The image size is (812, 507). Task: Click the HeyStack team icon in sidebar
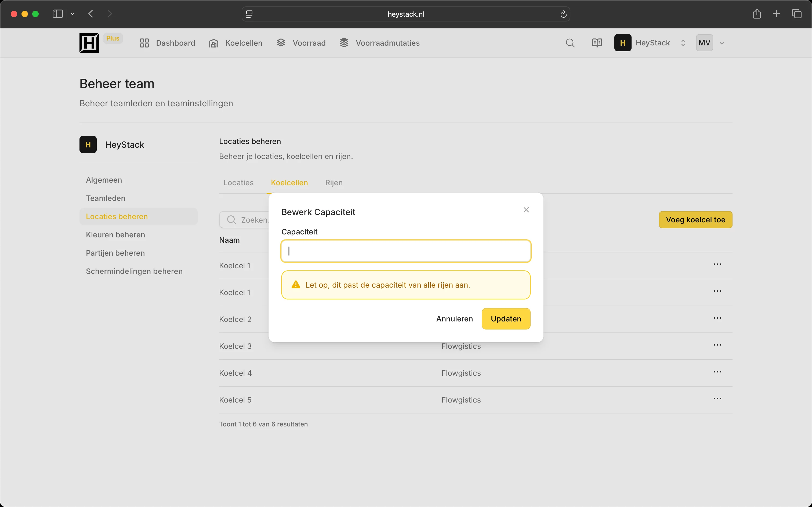[88, 144]
